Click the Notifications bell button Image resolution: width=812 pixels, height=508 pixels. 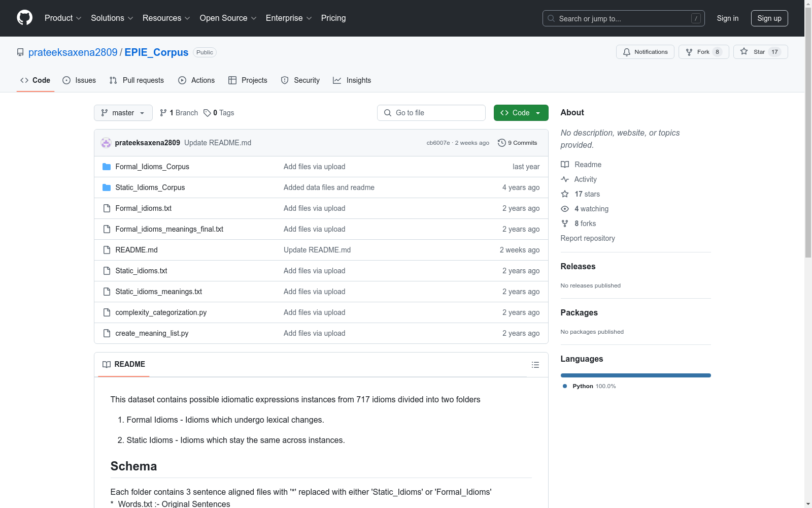pos(645,52)
